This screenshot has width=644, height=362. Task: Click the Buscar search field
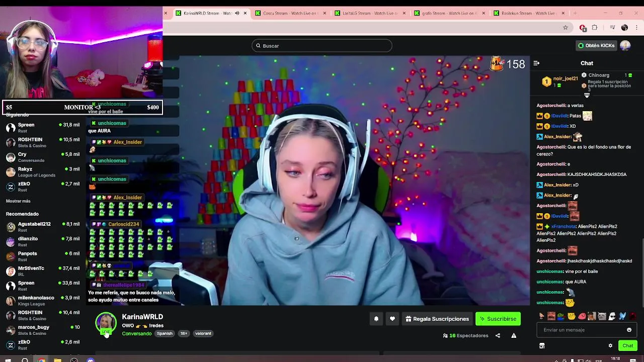322,46
